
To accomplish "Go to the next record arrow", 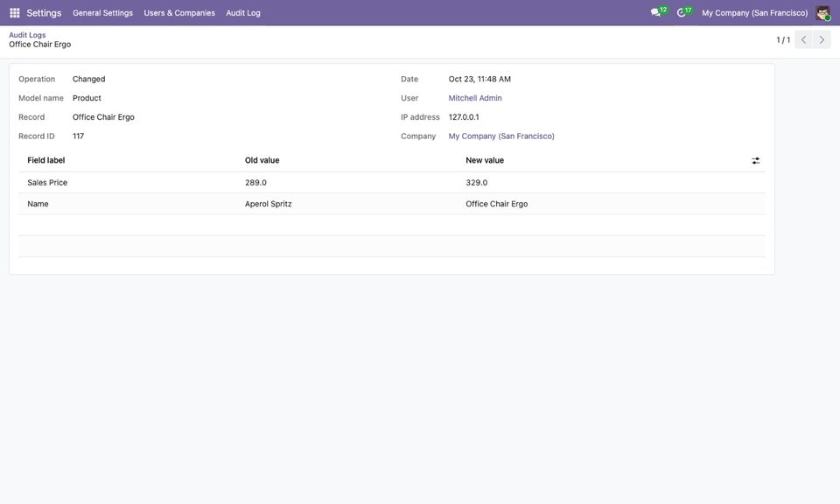I will (822, 39).
